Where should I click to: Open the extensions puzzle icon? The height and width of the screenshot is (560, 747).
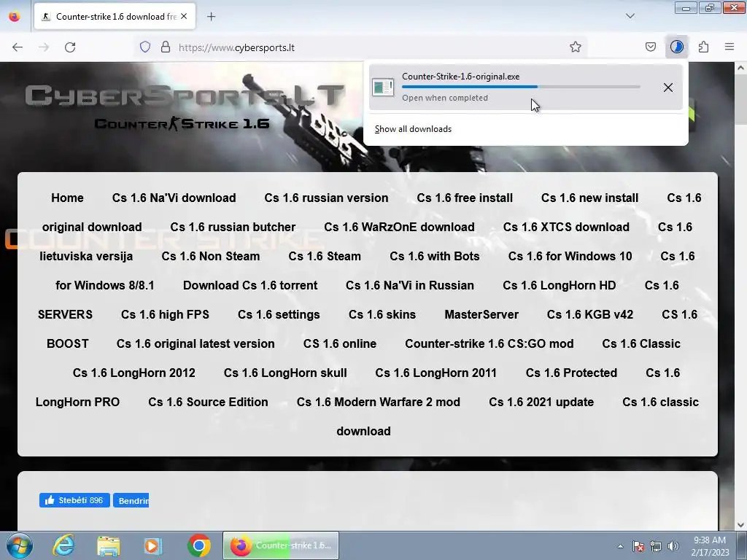coord(703,47)
